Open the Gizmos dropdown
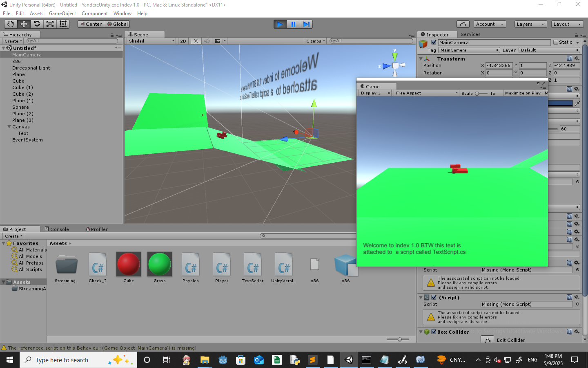This screenshot has height=368, width=588. point(316,41)
